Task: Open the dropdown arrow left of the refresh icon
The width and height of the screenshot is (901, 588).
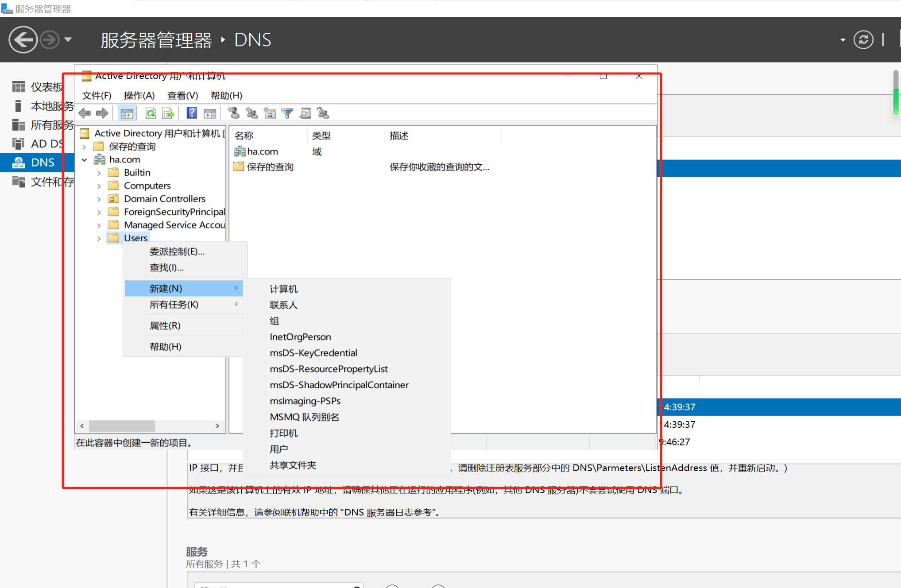Action: point(843,40)
